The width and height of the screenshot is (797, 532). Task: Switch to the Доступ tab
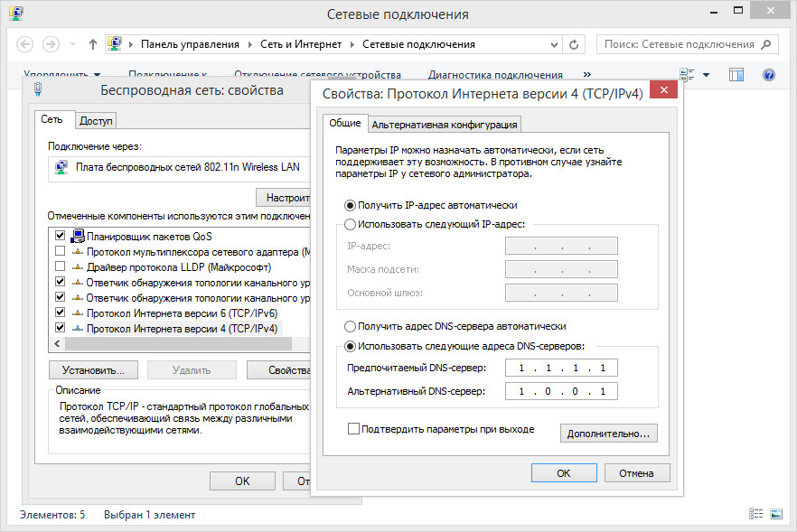(x=96, y=121)
